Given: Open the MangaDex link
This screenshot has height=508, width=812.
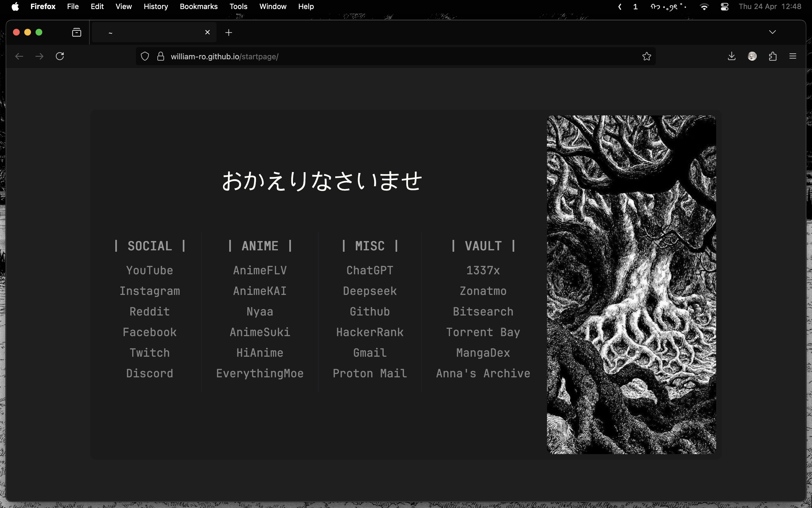Looking at the screenshot, I should click(x=483, y=353).
